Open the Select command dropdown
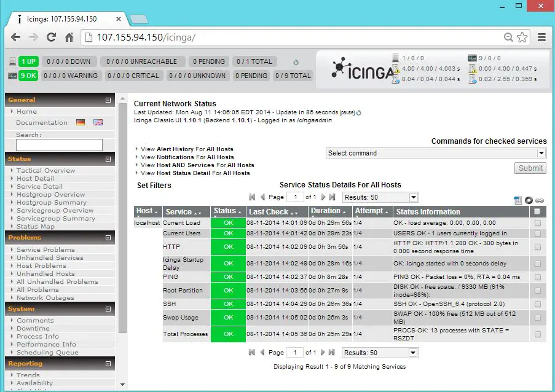This screenshot has width=555, height=392. coord(436,153)
